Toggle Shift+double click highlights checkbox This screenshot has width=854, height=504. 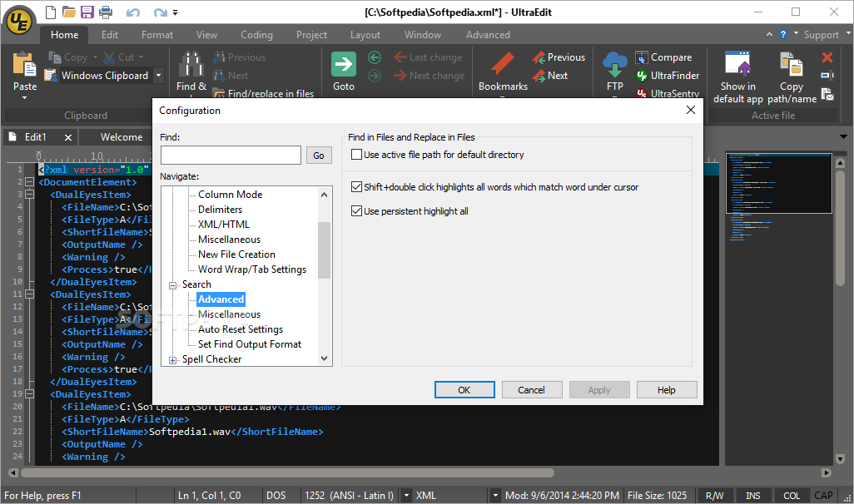pos(357,186)
